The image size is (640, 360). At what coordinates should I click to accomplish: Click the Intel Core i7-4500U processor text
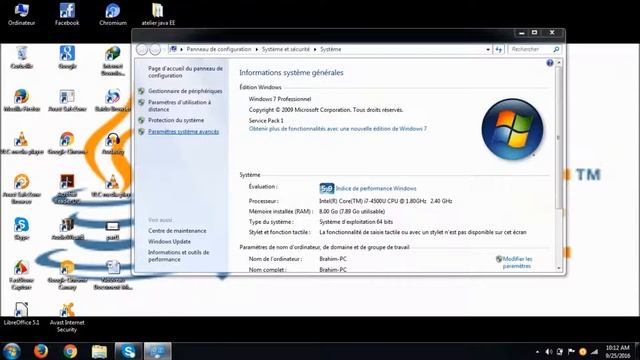coord(385,201)
